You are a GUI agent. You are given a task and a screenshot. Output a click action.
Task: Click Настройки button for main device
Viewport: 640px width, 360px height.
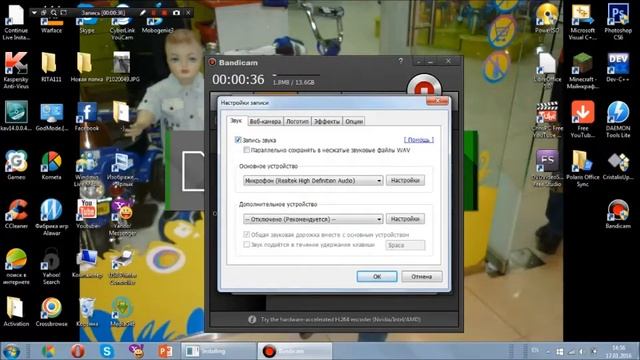point(405,180)
